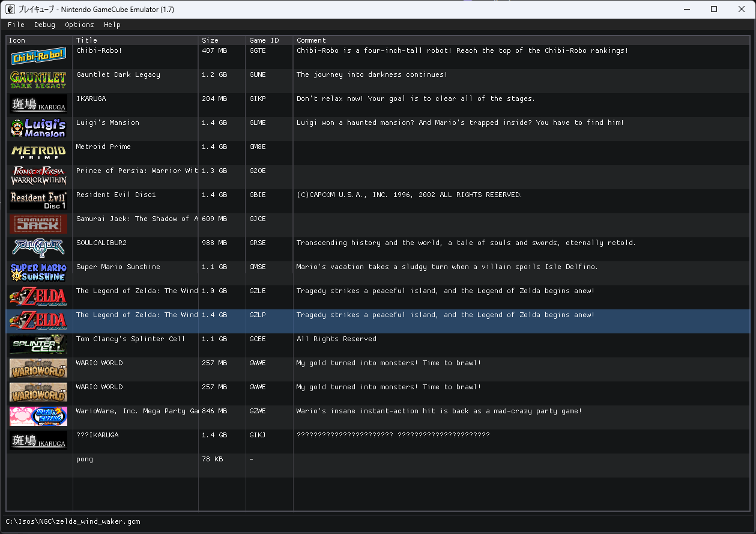Click the 'Luigi's Mansion' title text

click(107, 123)
